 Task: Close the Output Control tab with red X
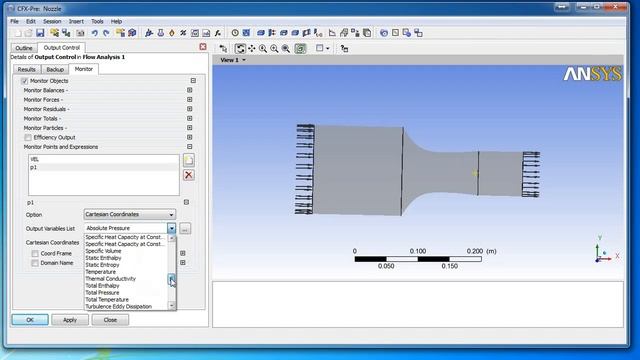pos(203,47)
